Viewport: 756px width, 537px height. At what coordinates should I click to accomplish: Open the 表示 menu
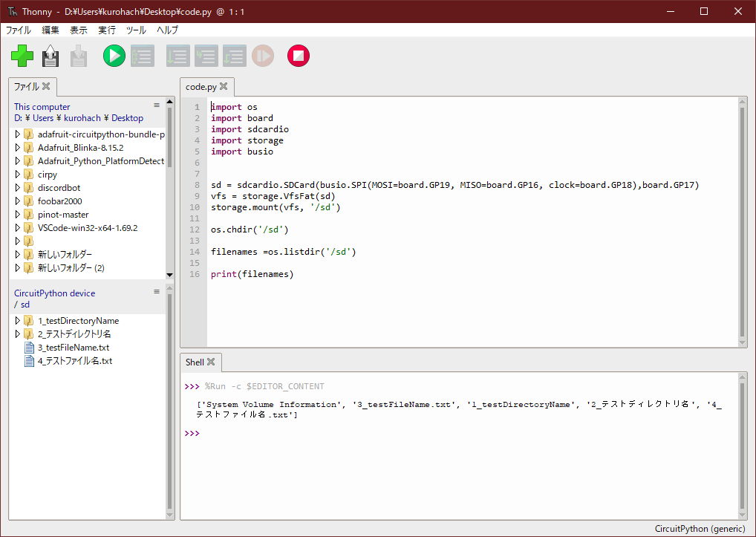pyautogui.click(x=79, y=30)
